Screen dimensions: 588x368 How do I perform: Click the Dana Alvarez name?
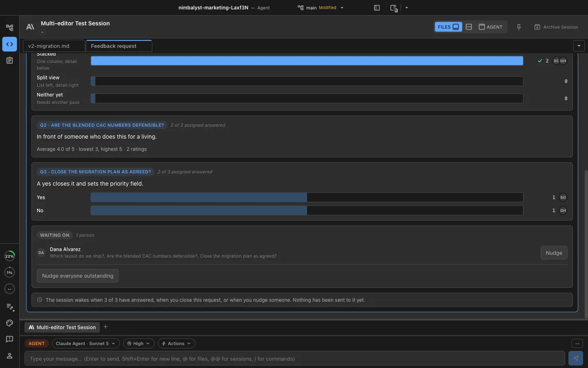[65, 249]
